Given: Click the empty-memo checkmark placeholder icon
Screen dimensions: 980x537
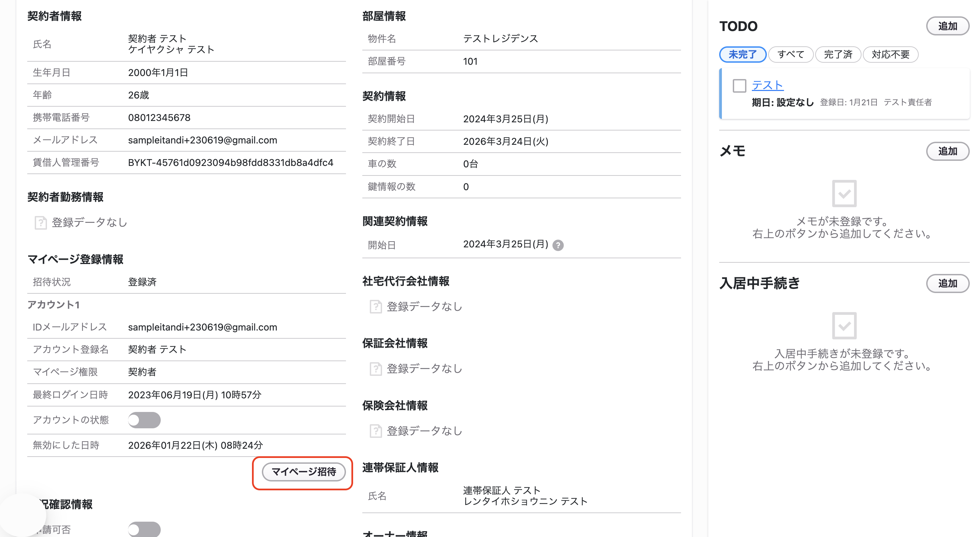Looking at the screenshot, I should (x=844, y=193).
